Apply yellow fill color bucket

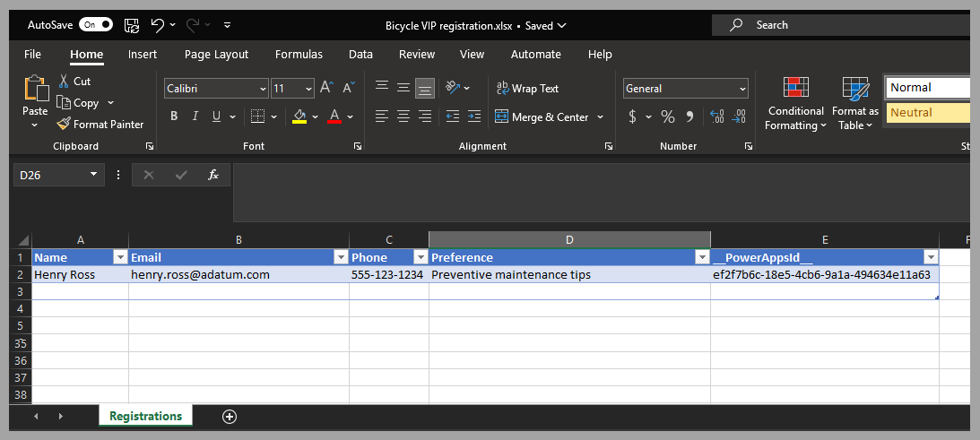click(299, 116)
